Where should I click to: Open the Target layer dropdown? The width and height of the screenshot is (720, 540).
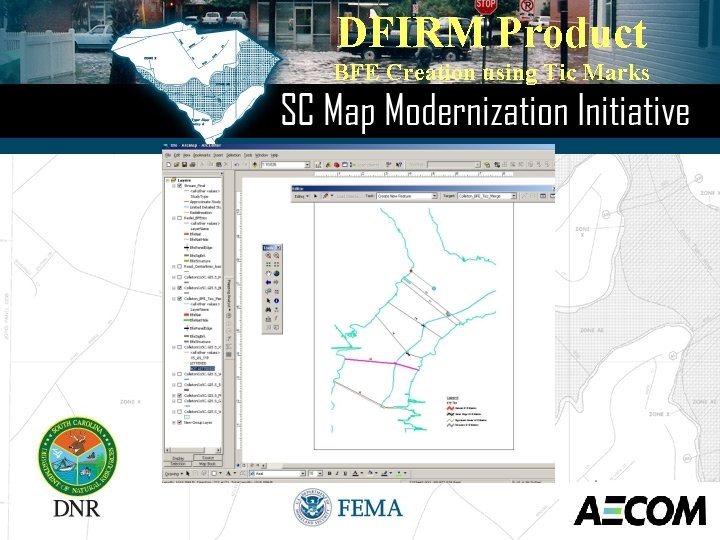(513, 196)
